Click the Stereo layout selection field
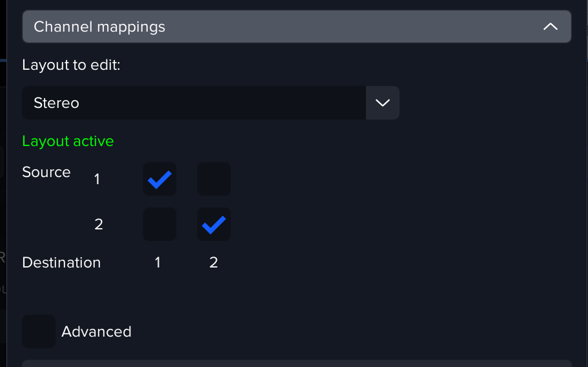 pos(194,103)
